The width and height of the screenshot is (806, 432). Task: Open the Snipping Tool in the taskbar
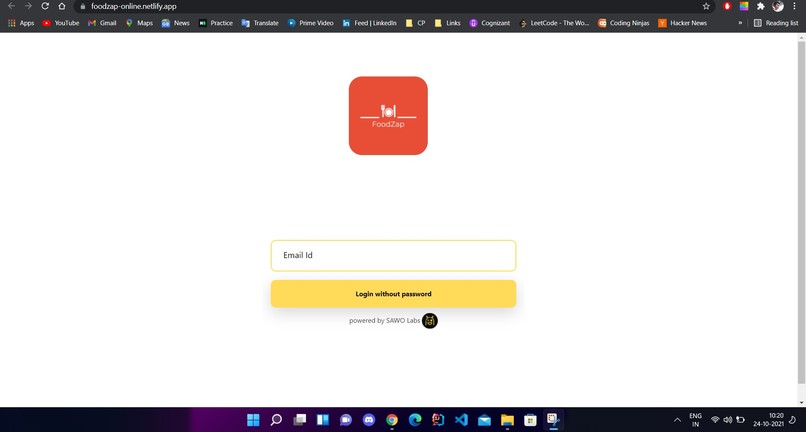tap(553, 420)
